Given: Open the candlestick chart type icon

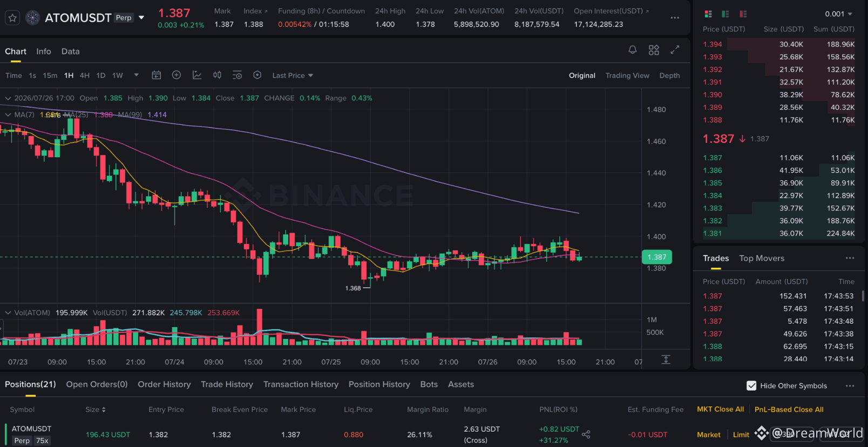Looking at the screenshot, I should (x=217, y=75).
